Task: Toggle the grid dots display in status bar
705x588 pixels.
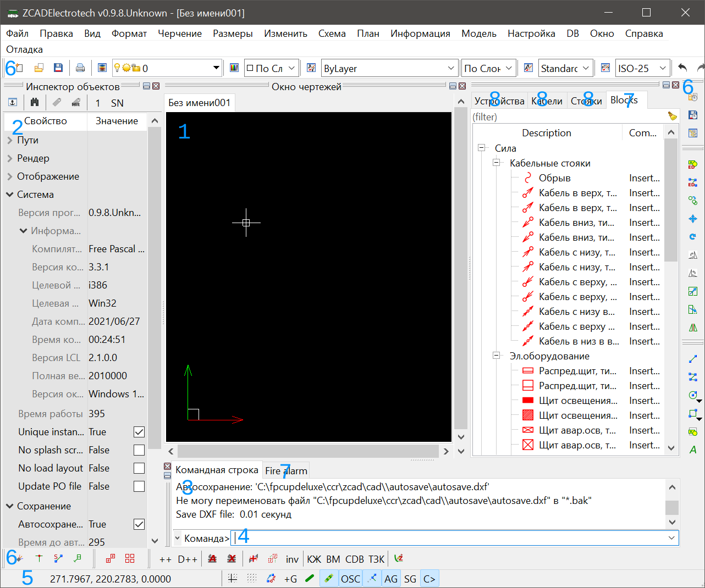Action: click(x=252, y=578)
